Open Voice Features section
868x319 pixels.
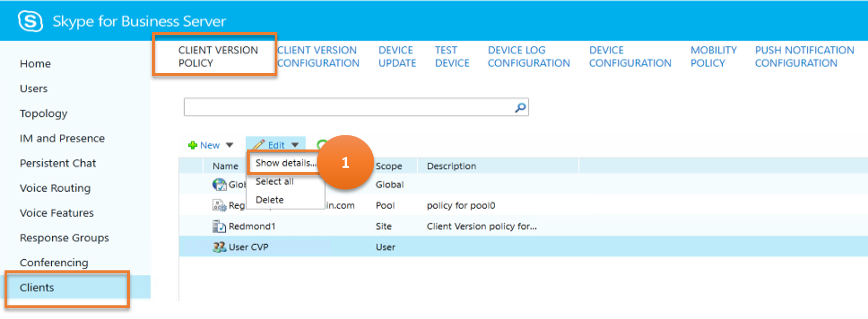click(x=57, y=213)
